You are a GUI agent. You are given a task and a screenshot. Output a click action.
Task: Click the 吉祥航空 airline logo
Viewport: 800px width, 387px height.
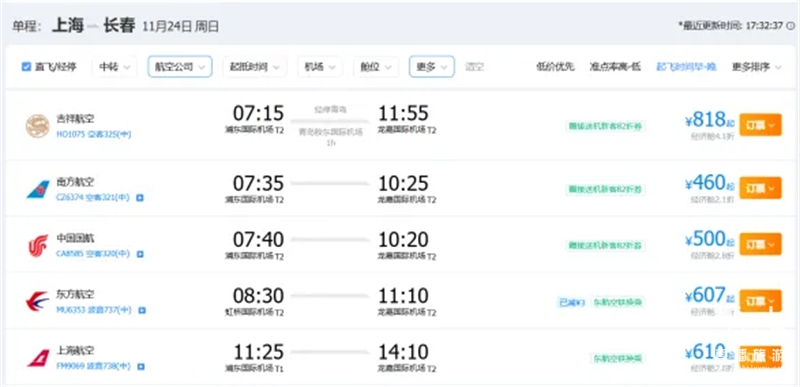[38, 126]
